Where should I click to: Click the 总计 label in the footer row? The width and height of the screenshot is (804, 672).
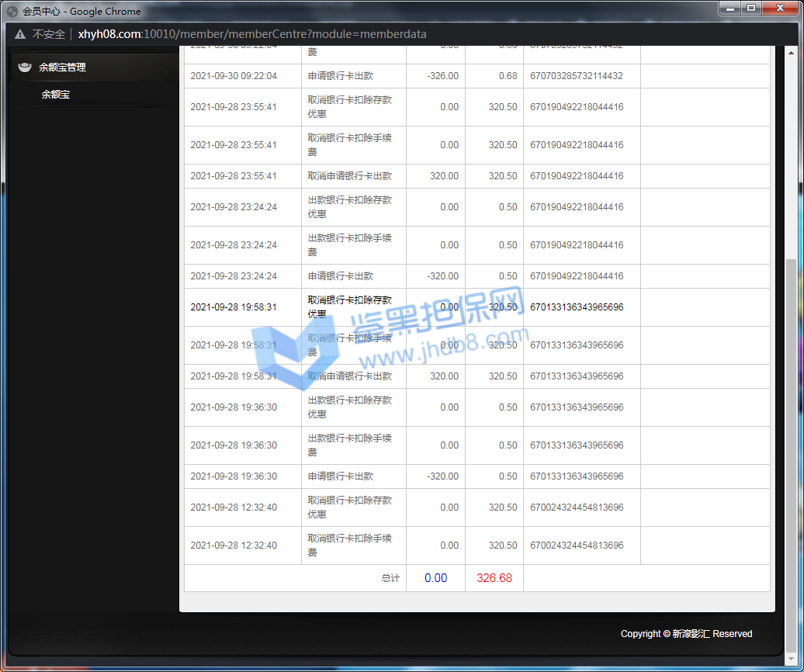point(390,578)
